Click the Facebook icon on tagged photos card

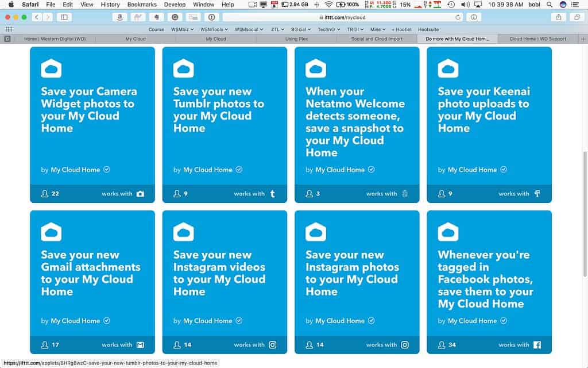537,345
